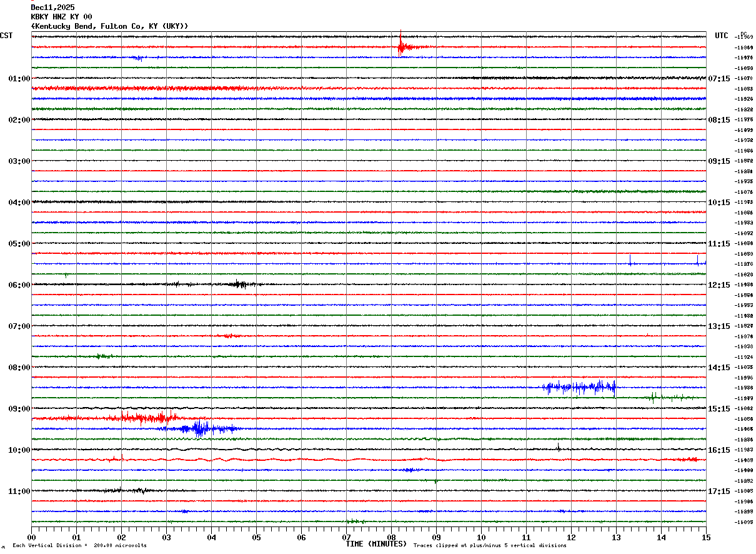Click the 11:15 UTC time label
The width and height of the screenshot is (756, 554).
point(719,244)
